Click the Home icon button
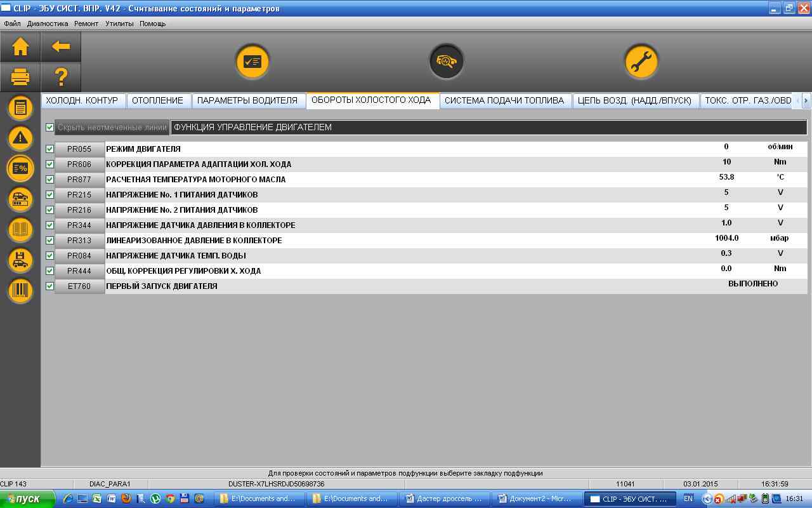 click(x=20, y=46)
